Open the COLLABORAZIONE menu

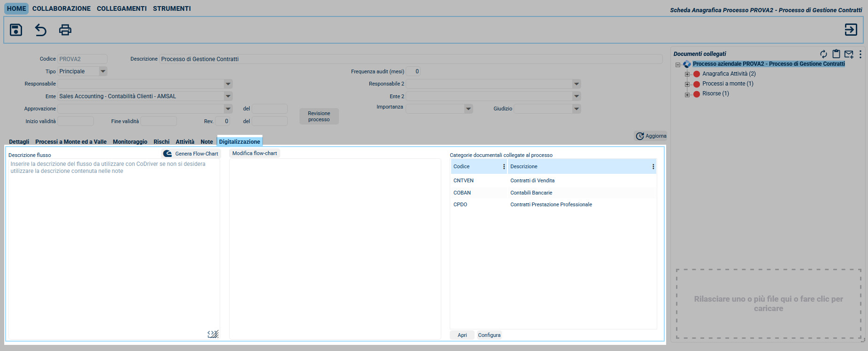pyautogui.click(x=61, y=8)
